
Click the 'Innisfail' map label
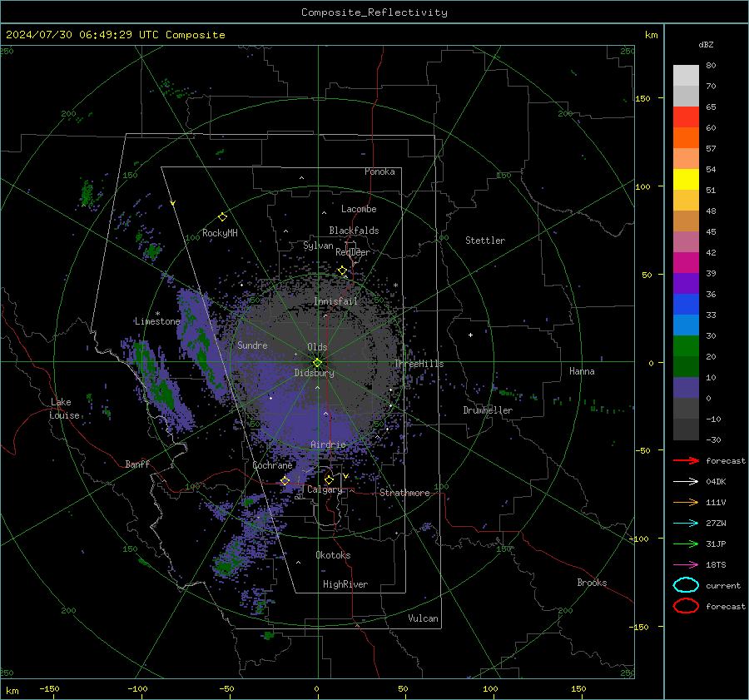335,301
